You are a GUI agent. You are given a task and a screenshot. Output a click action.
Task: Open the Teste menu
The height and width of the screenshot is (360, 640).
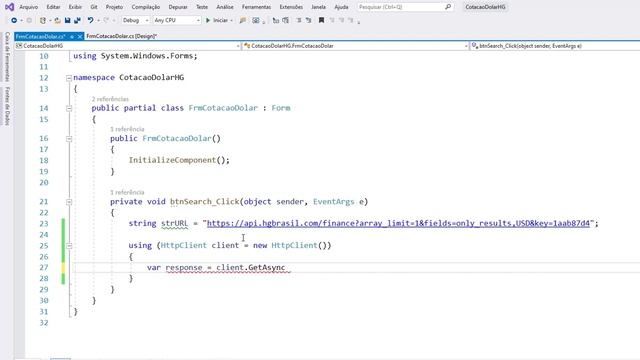202,7
